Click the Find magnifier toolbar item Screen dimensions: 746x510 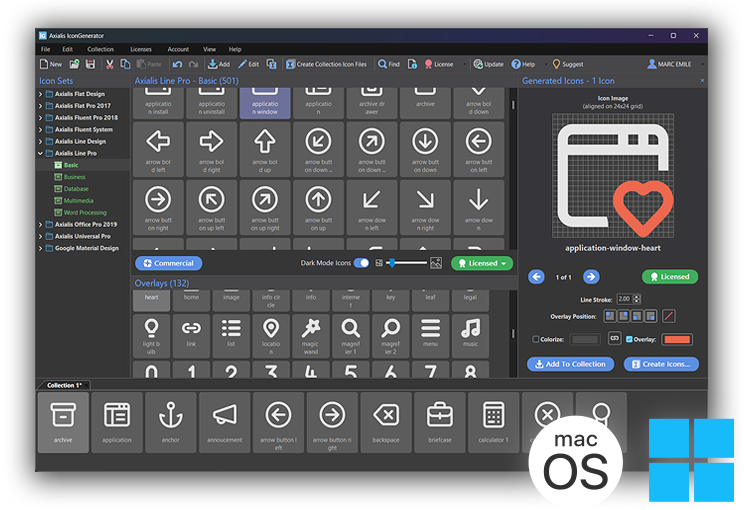coord(389,64)
